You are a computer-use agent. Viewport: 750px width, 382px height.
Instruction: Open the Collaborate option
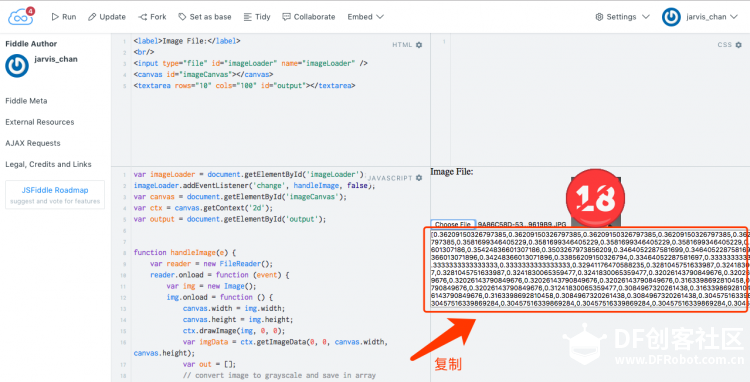tap(309, 17)
